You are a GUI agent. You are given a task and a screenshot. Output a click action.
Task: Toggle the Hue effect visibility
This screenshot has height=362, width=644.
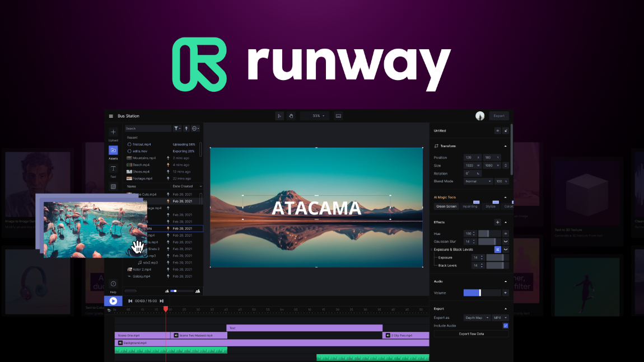click(x=506, y=233)
